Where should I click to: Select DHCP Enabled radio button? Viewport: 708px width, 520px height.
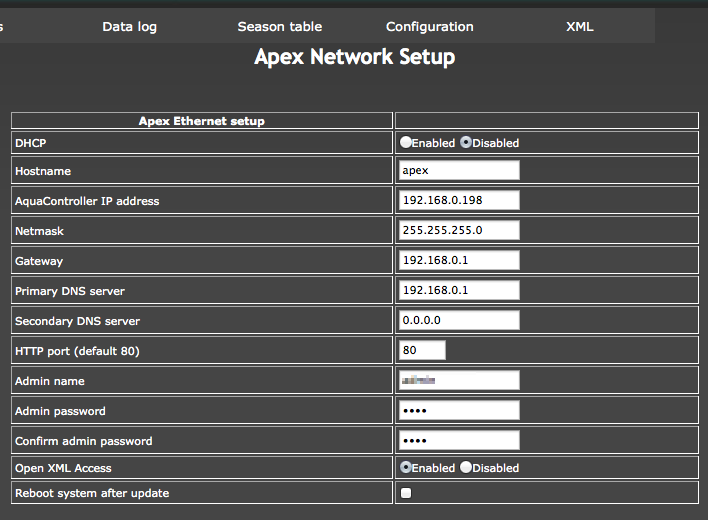tap(405, 142)
